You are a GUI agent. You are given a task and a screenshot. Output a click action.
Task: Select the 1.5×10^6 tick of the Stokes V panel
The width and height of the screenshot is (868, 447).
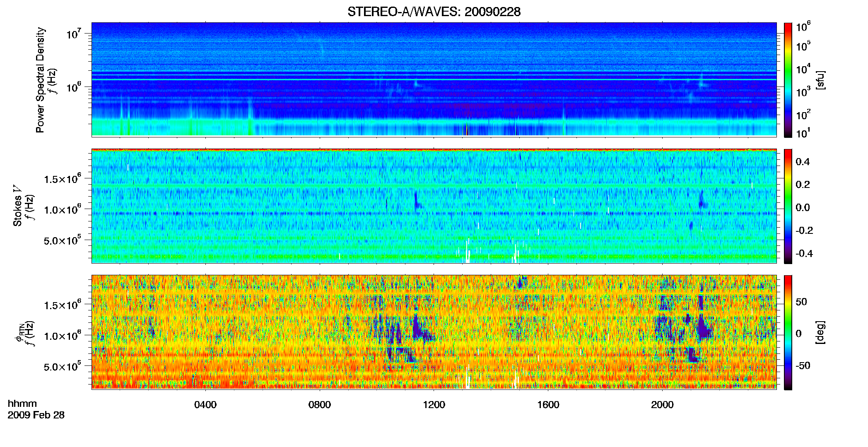tap(63, 178)
